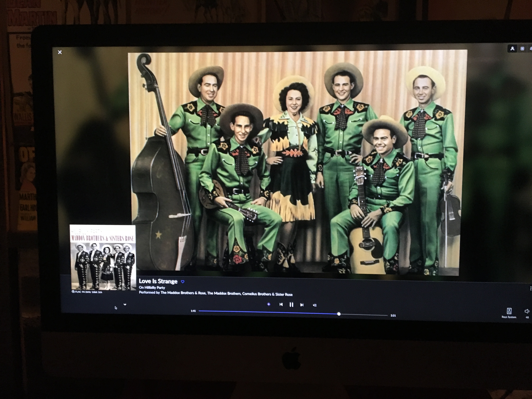The width and height of the screenshot is (532, 399).
Task: Show signal path for FLAC 44.1kHz
Action: pyautogui.click(x=87, y=292)
